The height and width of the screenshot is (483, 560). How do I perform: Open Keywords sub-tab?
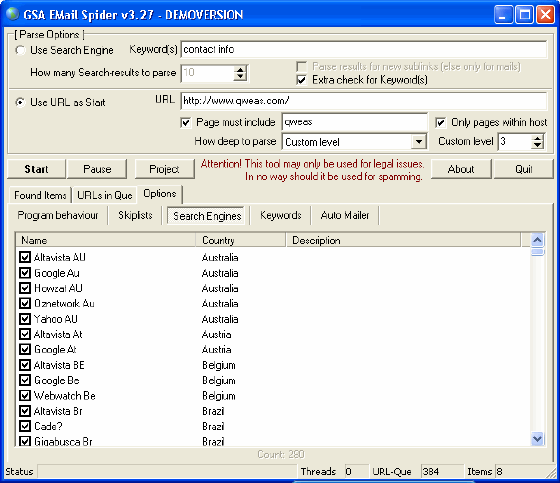click(281, 215)
